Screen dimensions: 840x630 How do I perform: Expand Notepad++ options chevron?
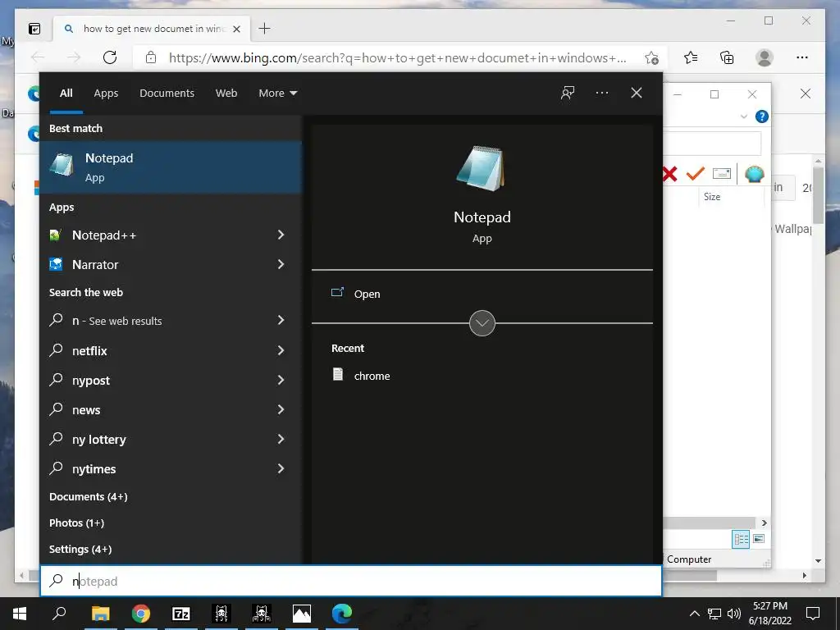(281, 235)
